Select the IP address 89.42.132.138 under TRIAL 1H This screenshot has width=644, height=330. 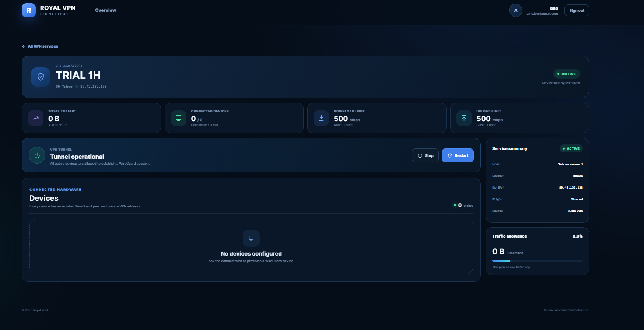pos(93,87)
